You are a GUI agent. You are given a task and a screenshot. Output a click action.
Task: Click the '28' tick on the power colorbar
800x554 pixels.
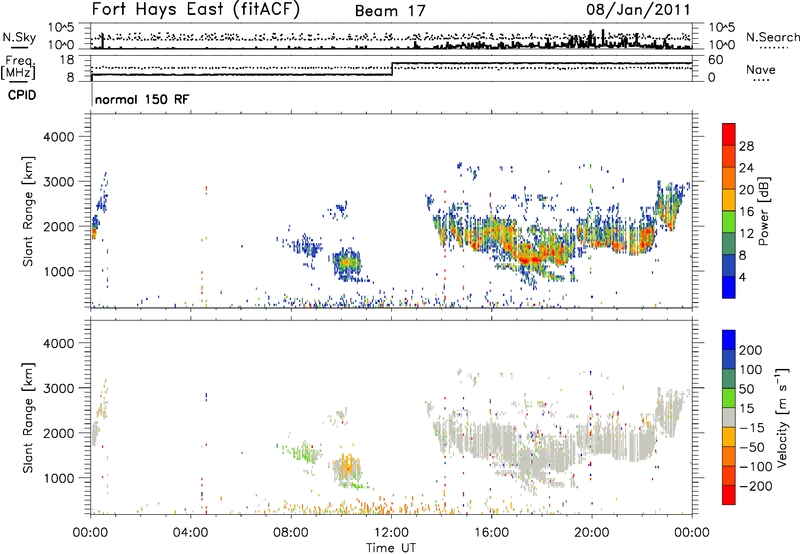click(746, 146)
